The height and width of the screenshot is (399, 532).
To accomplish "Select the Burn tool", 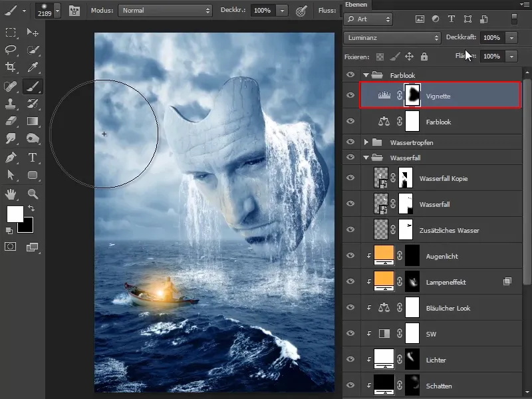I will click(x=33, y=138).
